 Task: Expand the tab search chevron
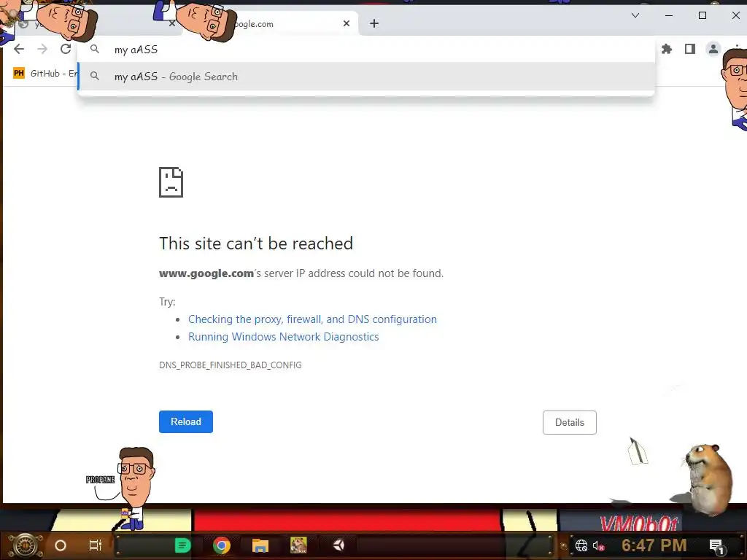(635, 15)
